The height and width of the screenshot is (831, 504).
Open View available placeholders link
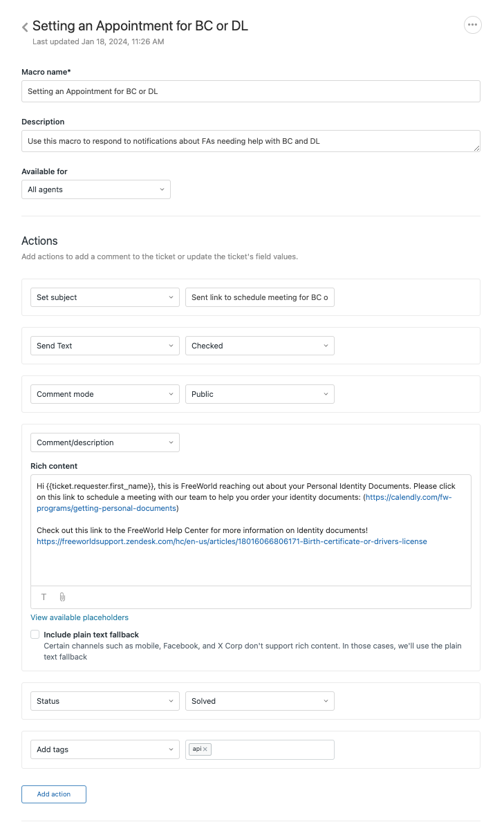click(x=80, y=617)
